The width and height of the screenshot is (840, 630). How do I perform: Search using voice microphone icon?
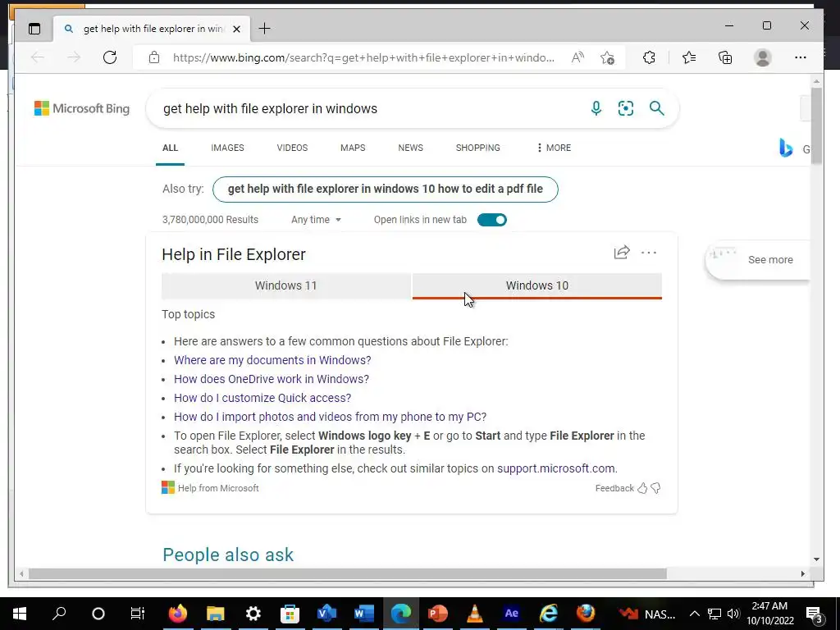click(x=596, y=108)
